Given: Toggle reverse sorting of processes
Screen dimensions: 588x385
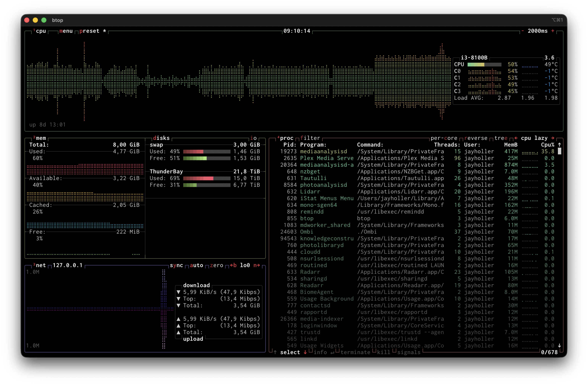Looking at the screenshot, I should (x=476, y=138).
